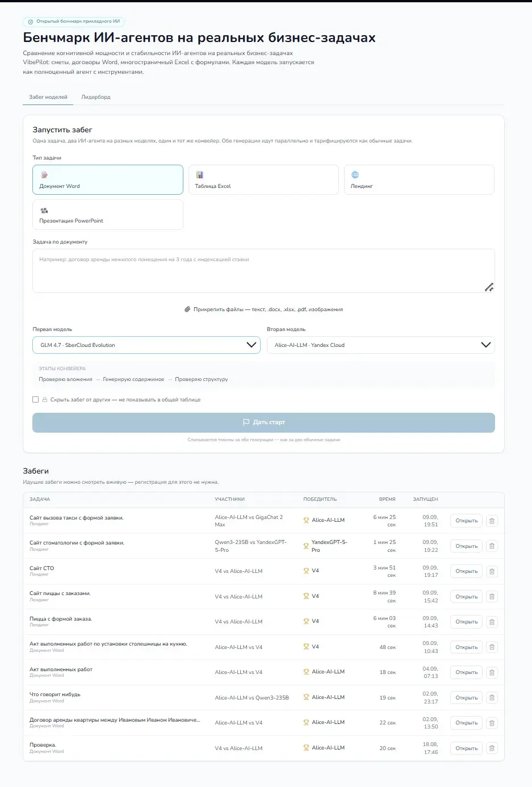Open the Вторая модель dropdown Alice-AI-LLM

[380, 345]
